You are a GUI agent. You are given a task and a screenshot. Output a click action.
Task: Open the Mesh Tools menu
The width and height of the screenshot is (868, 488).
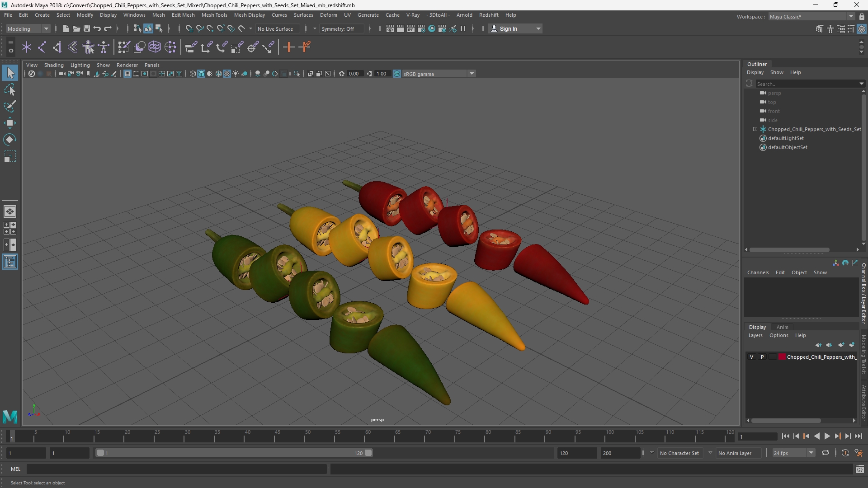(x=214, y=15)
